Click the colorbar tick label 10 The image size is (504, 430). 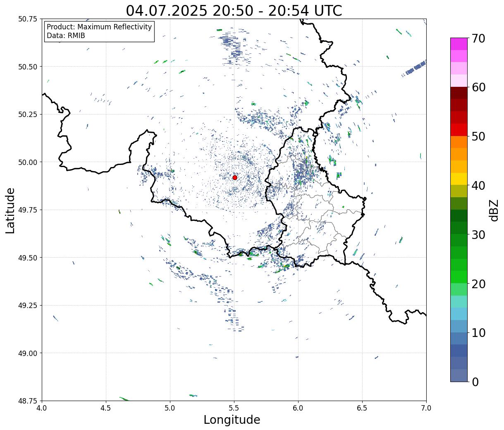(478, 332)
